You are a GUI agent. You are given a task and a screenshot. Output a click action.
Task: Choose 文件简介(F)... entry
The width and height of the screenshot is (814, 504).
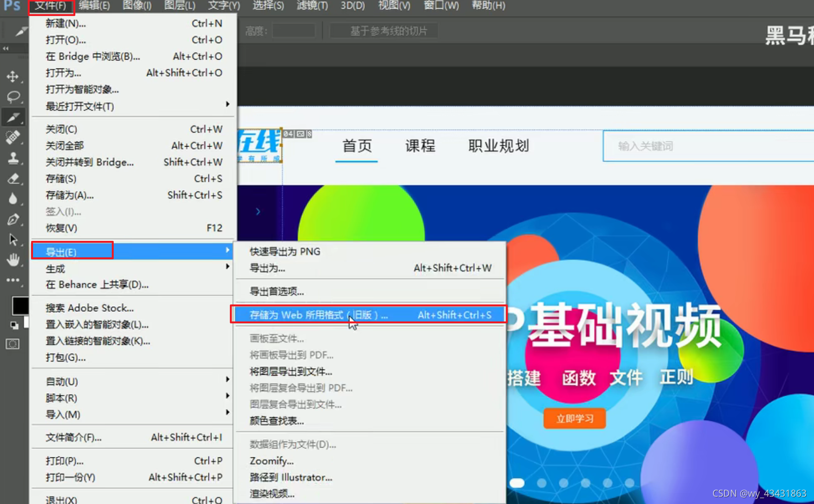click(132, 437)
